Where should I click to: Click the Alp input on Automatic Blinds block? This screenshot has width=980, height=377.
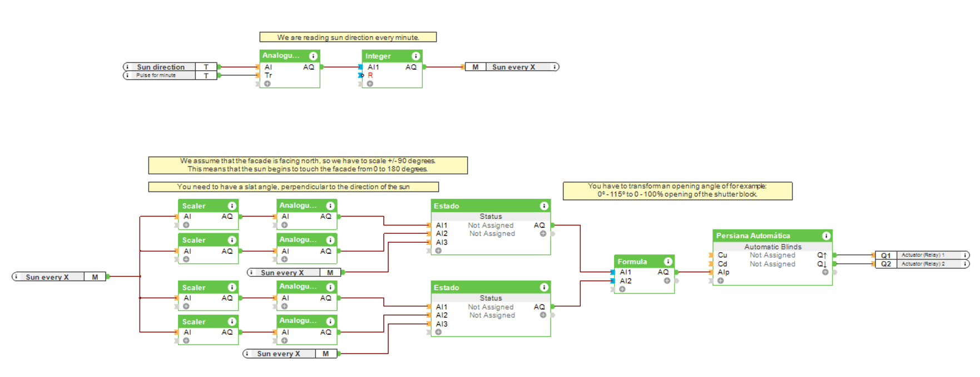[723, 272]
